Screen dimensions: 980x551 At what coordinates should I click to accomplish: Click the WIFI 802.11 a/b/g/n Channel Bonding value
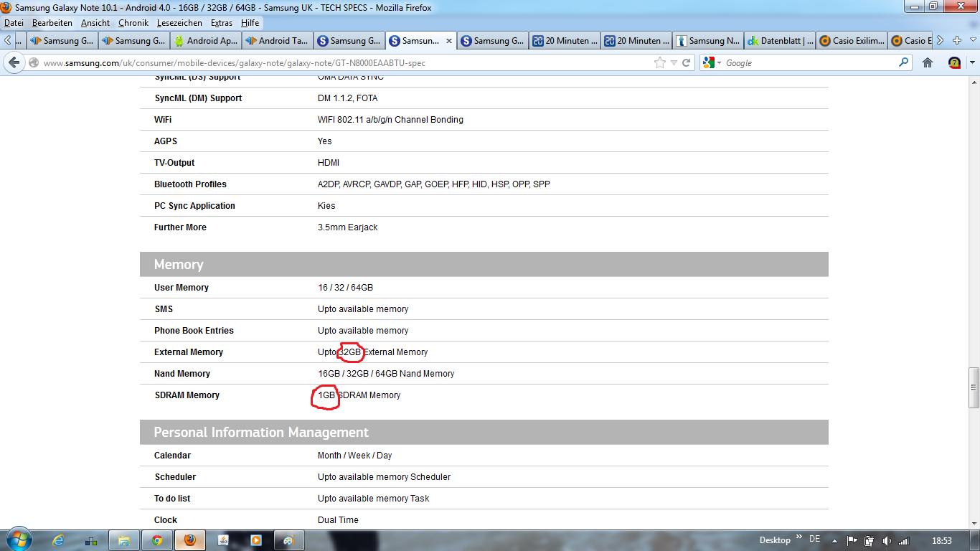pyautogui.click(x=390, y=120)
